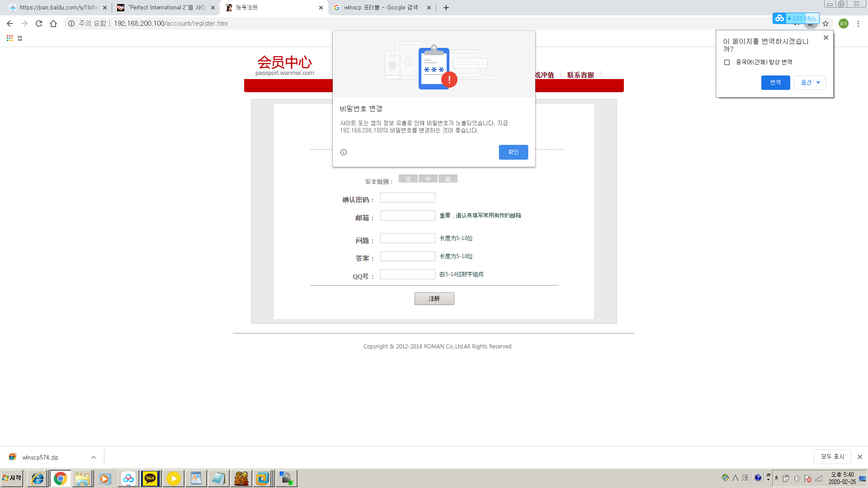Expand options for winscp574.zip download
Viewport: 868px width, 488px height.
pos(93,457)
